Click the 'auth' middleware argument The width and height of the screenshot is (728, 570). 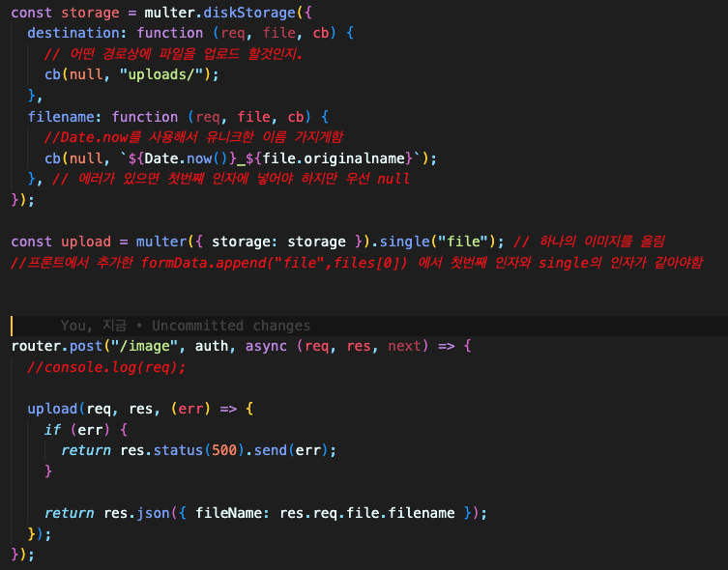tap(212, 346)
